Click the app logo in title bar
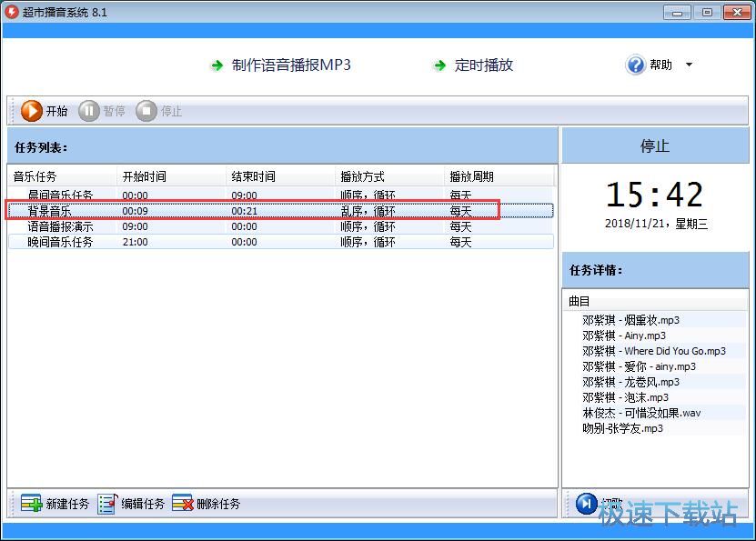756x541 pixels. pos(12,12)
